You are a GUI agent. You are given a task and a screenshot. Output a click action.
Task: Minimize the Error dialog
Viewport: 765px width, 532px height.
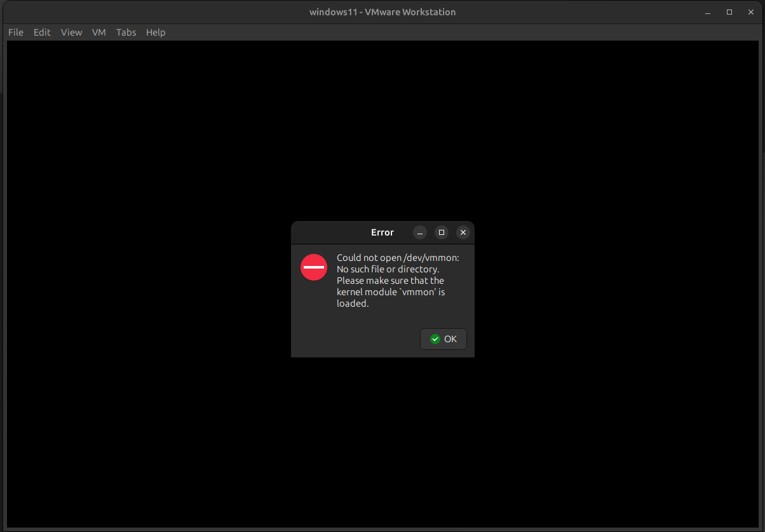coord(420,232)
